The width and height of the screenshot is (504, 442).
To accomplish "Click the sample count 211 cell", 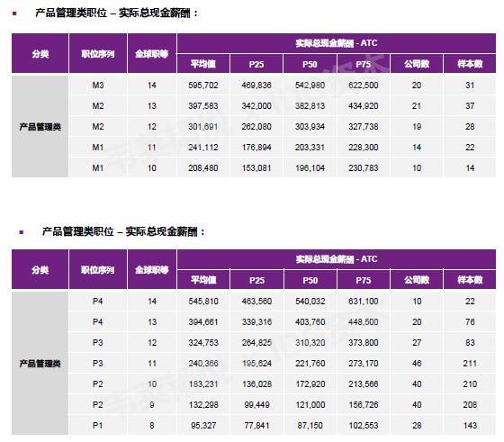I will (470, 364).
